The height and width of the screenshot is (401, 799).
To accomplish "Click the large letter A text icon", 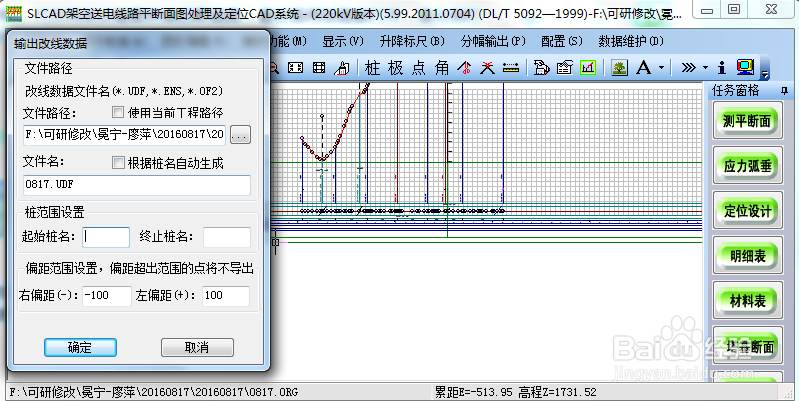I will 644,67.
